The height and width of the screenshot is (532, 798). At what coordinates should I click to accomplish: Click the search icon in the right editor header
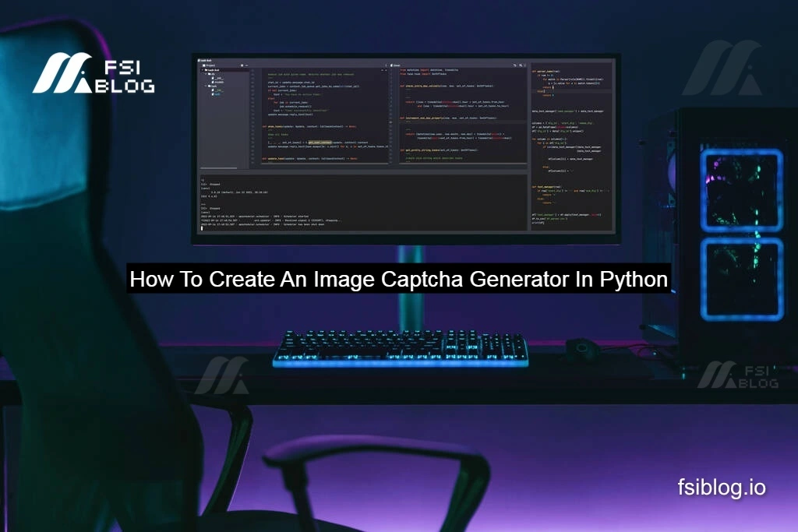click(x=521, y=65)
